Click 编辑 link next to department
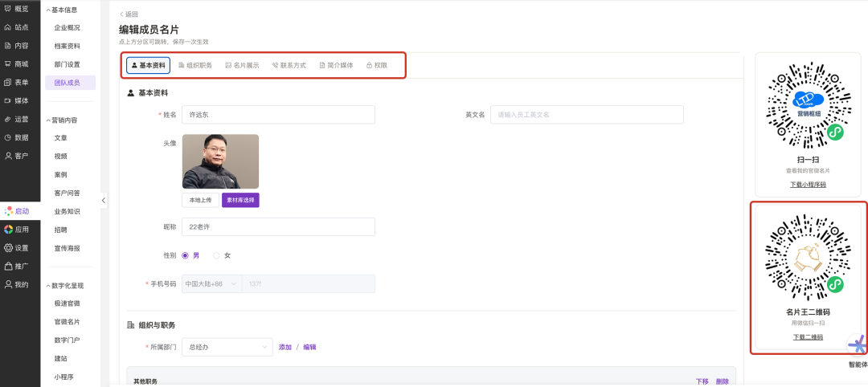The image size is (868, 387). (x=309, y=347)
